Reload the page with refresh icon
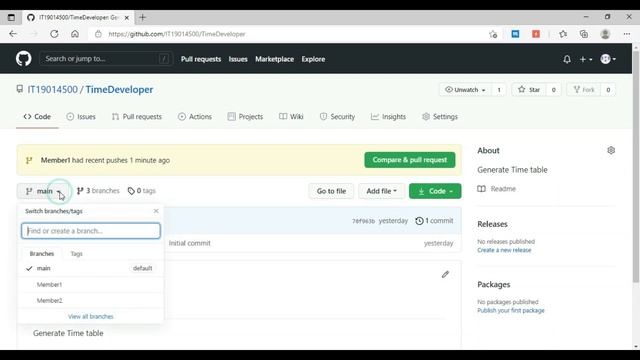The image size is (640, 360). 54,34
